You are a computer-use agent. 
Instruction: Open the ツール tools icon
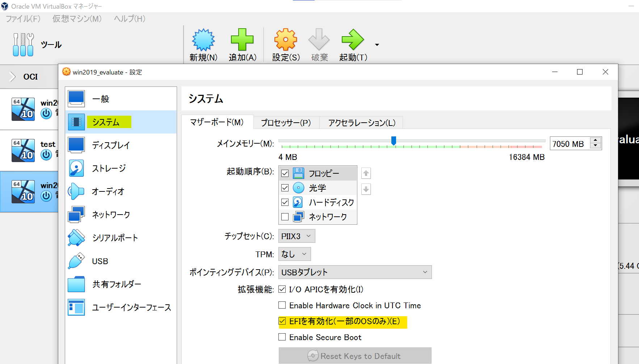[23, 45]
